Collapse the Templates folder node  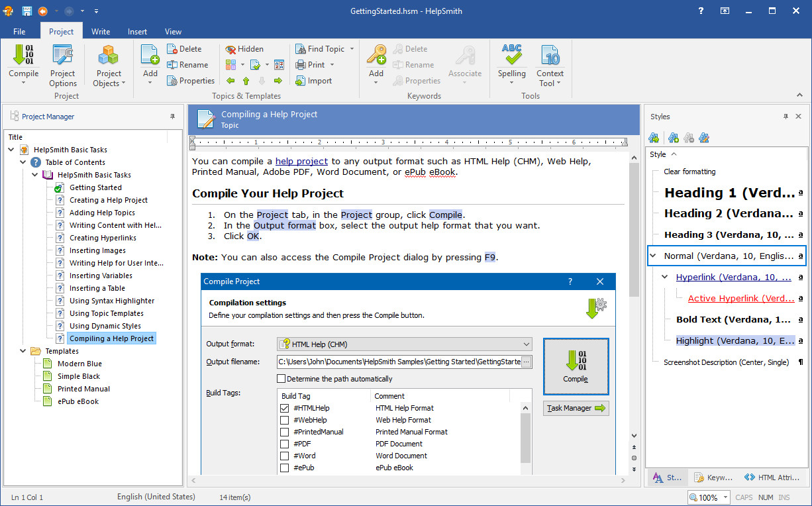(x=23, y=351)
